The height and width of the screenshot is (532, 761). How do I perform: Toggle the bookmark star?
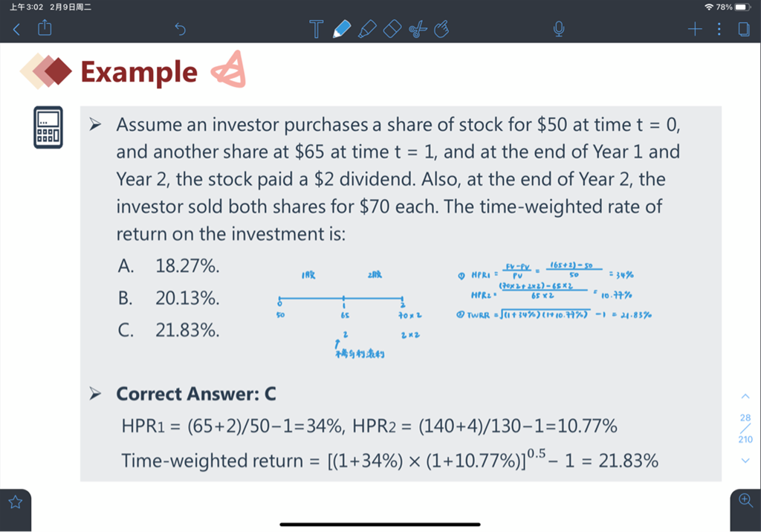click(x=16, y=502)
